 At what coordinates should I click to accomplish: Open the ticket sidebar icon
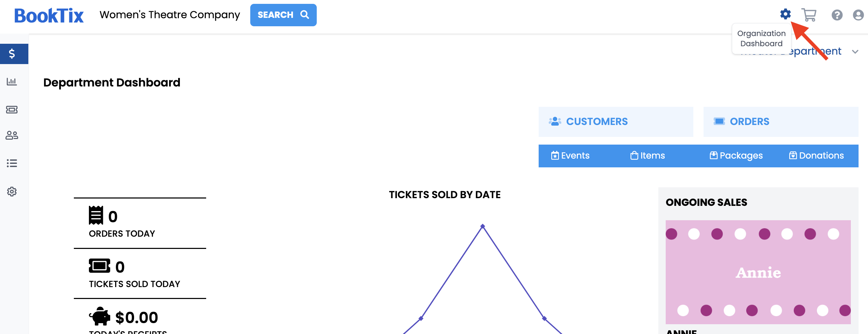(12, 110)
